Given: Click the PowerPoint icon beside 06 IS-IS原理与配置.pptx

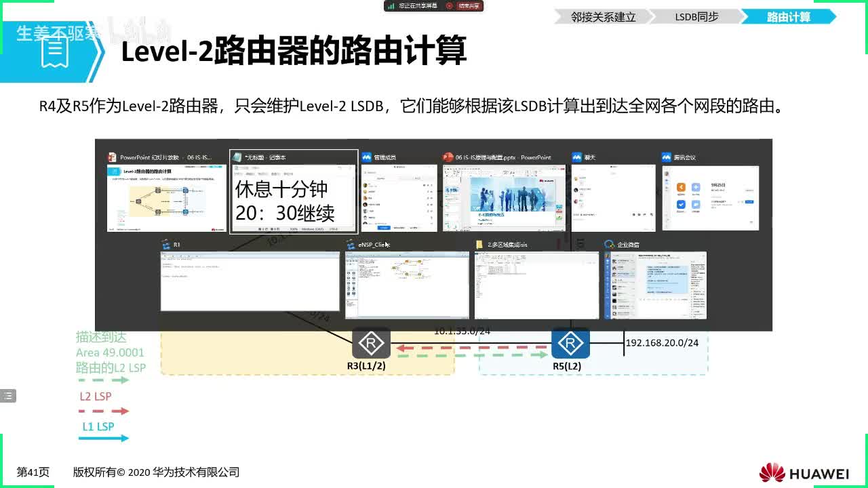Looking at the screenshot, I should pos(448,157).
